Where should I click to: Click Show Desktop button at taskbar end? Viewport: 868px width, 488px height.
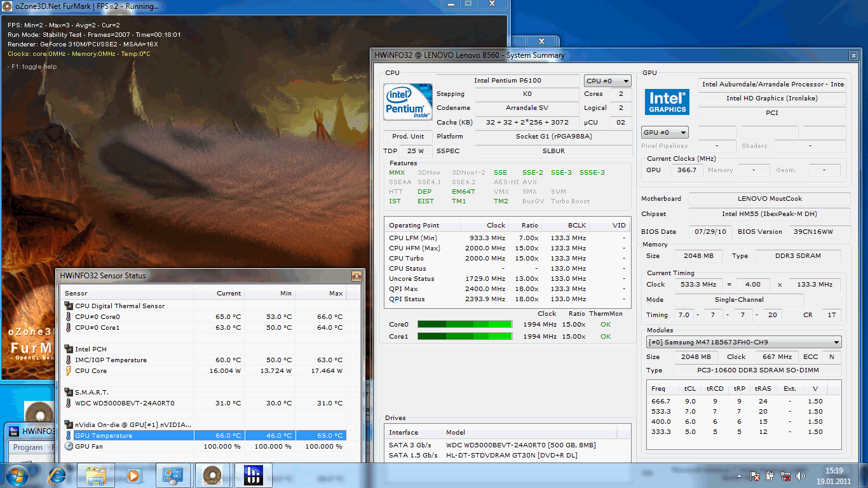864,475
